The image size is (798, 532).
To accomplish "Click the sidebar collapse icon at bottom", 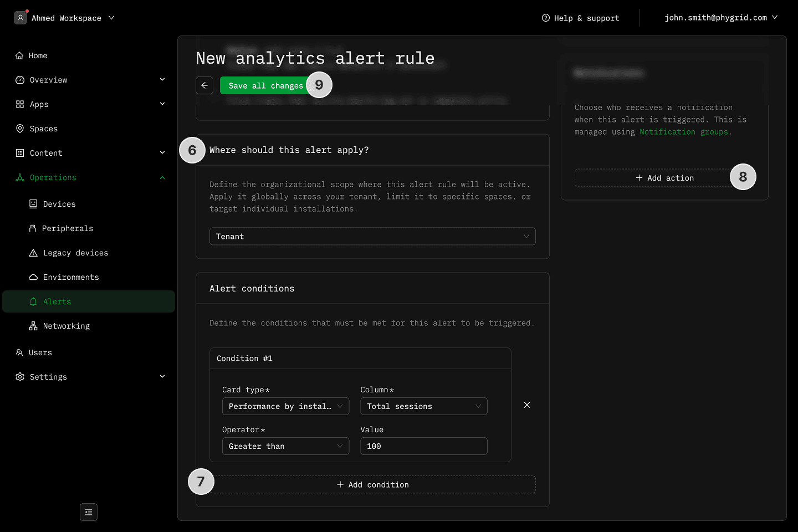I will pyautogui.click(x=89, y=512).
